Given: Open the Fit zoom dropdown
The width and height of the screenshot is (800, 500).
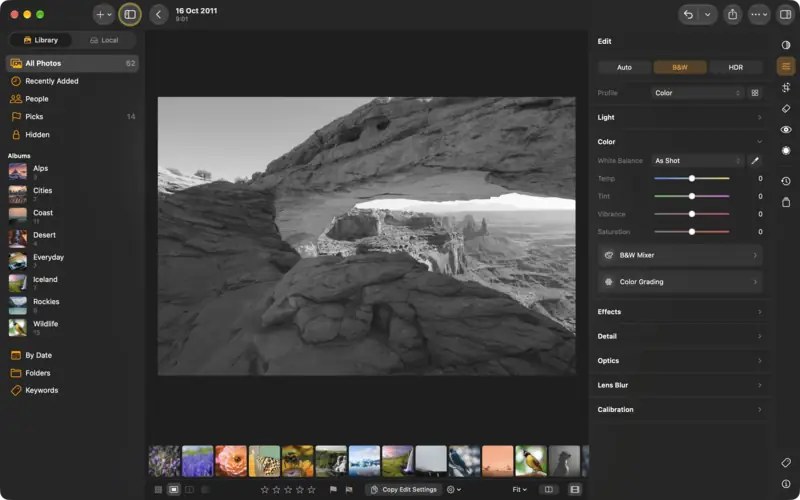Looking at the screenshot, I should click(x=519, y=490).
